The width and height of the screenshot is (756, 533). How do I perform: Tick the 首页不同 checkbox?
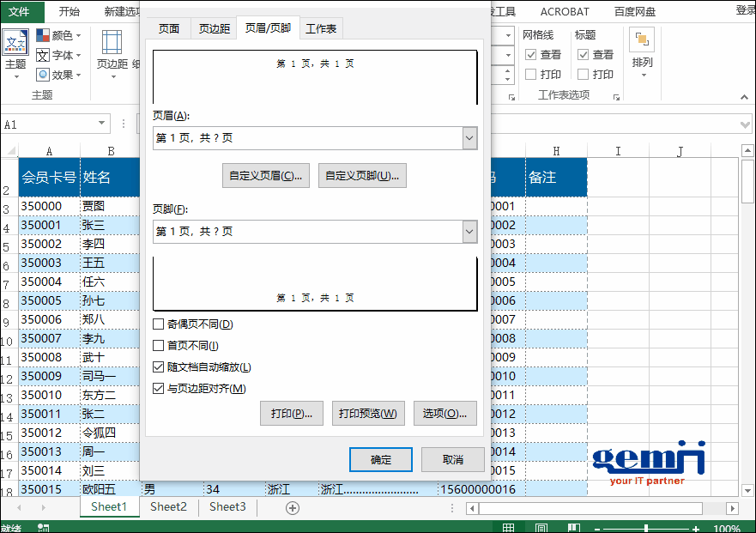coord(158,346)
